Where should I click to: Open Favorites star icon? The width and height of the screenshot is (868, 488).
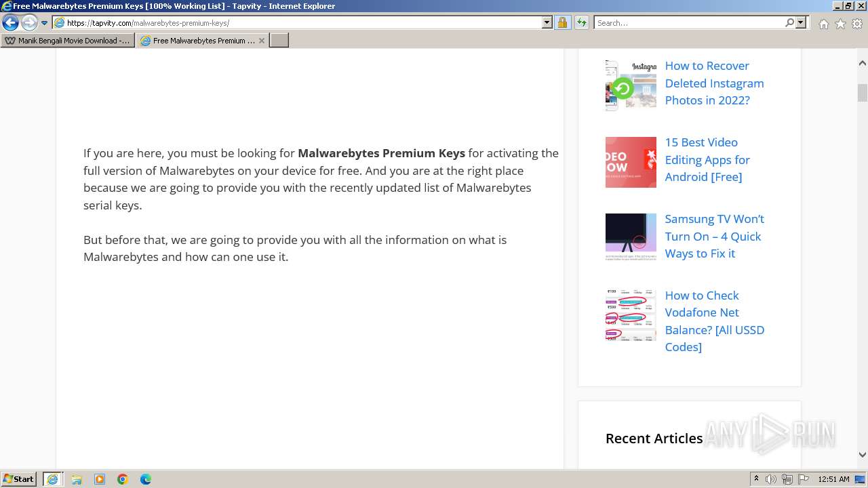pos(840,24)
